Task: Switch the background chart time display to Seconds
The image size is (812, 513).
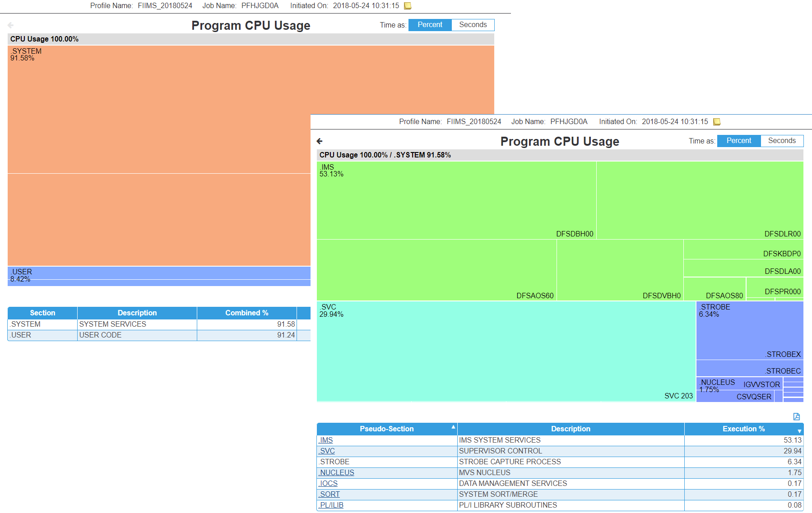Action: tap(473, 25)
